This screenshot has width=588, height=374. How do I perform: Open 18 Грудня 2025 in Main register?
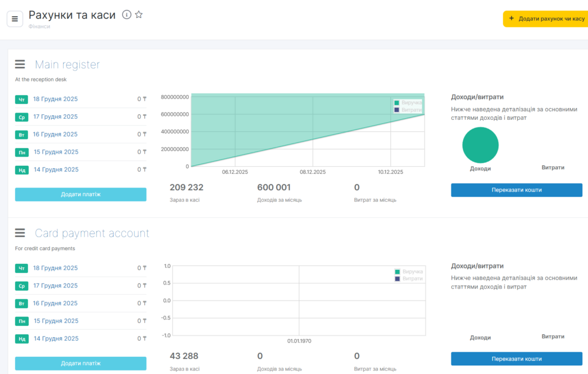(x=55, y=99)
